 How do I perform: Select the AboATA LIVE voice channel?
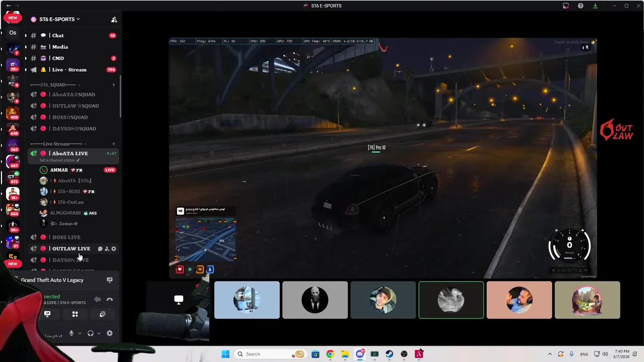coord(69,153)
